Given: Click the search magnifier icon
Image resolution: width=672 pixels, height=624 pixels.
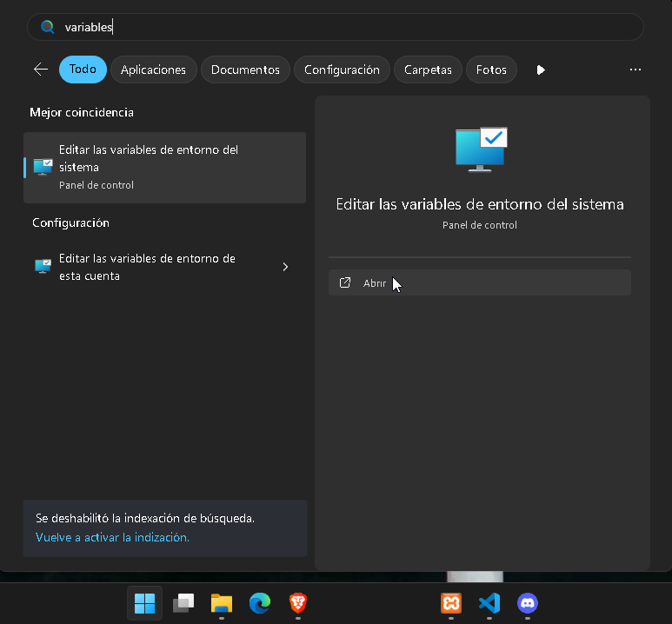Looking at the screenshot, I should (x=48, y=27).
